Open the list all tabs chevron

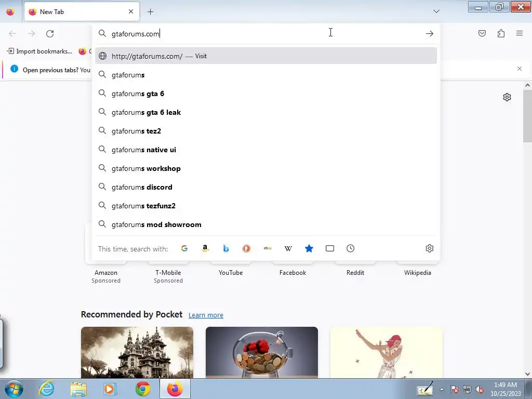[x=436, y=11]
